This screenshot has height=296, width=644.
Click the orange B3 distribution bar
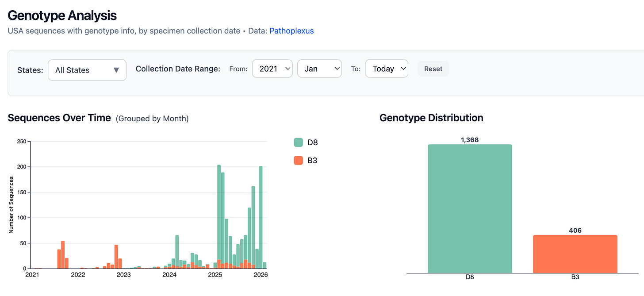575,254
